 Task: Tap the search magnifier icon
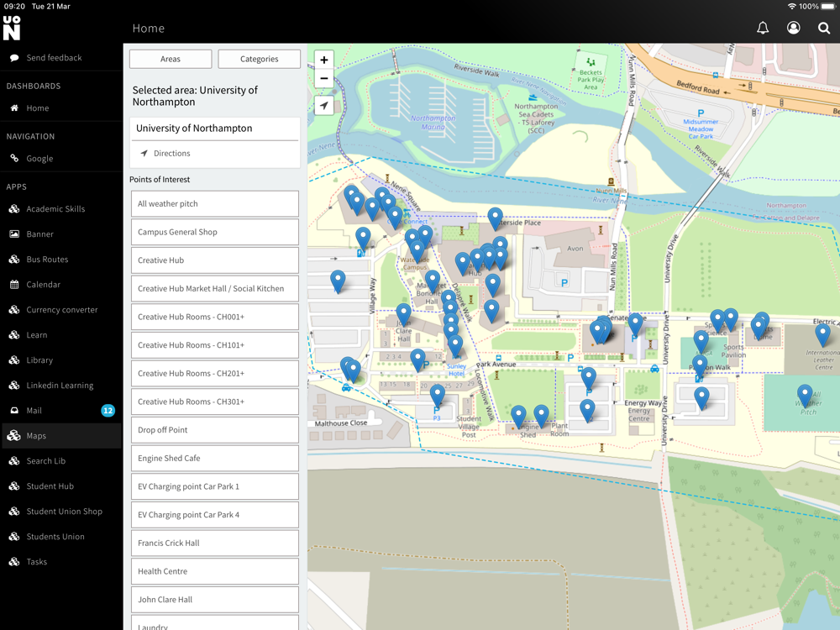point(824,28)
